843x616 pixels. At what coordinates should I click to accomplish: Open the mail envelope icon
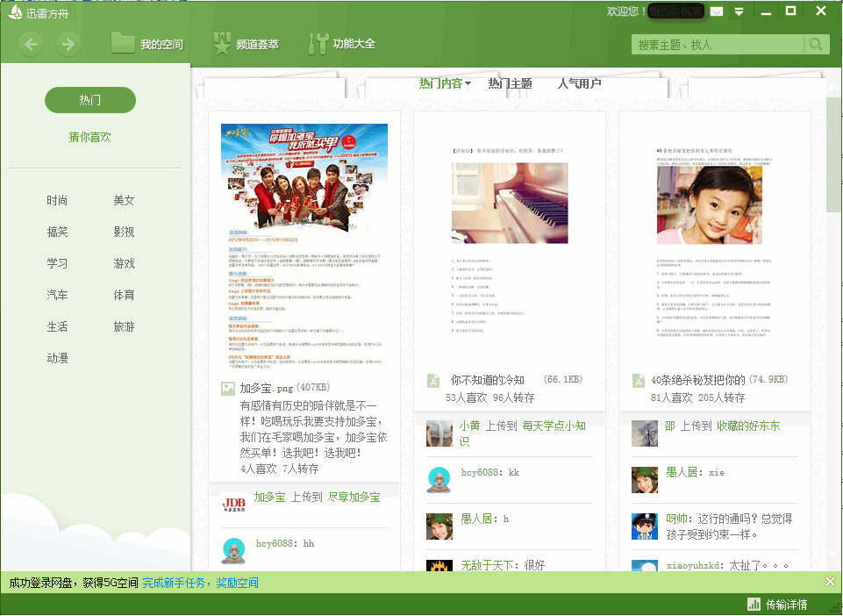(717, 11)
